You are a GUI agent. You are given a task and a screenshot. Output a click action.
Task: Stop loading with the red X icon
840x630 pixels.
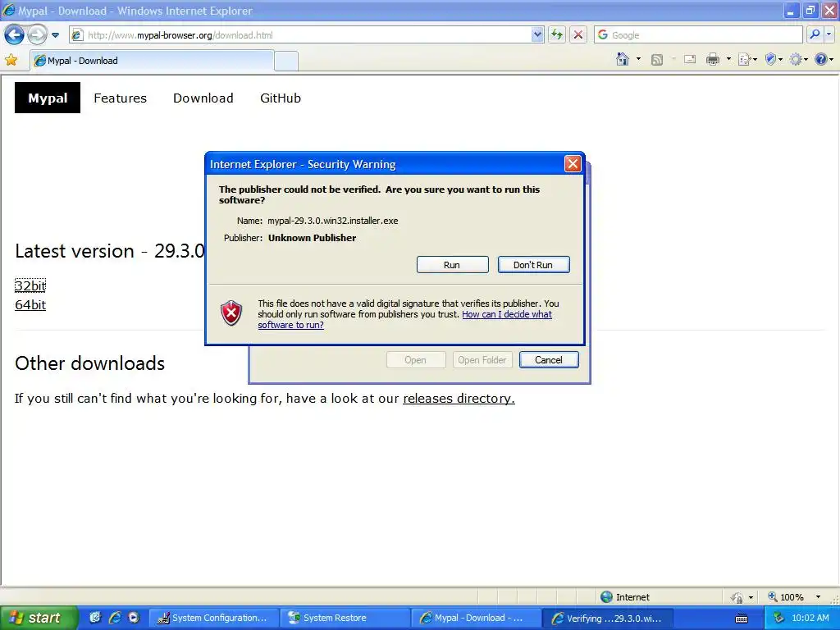point(578,34)
